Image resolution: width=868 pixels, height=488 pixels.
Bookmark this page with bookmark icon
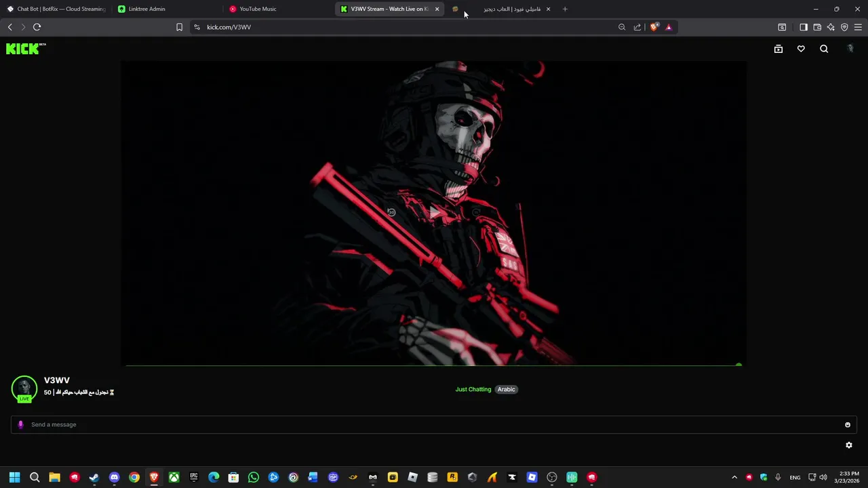179,27
